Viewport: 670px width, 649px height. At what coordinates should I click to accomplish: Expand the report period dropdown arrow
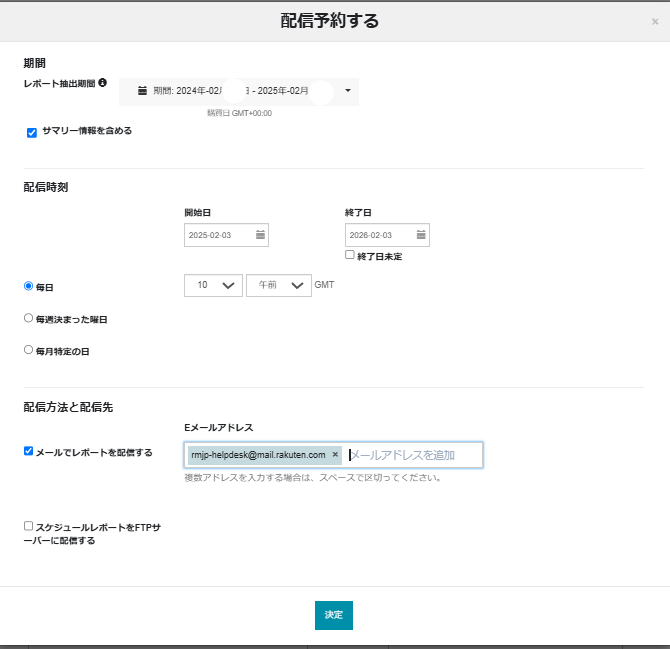pos(347,90)
